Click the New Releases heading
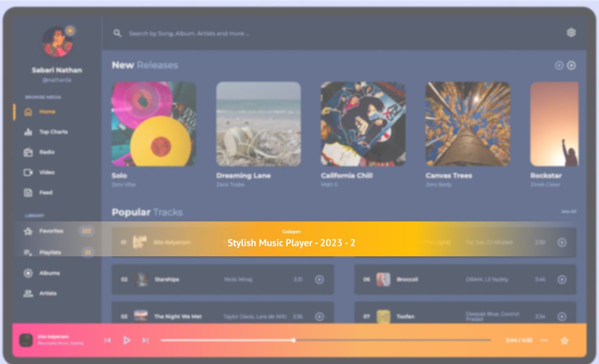This screenshot has width=599, height=364. click(x=145, y=65)
